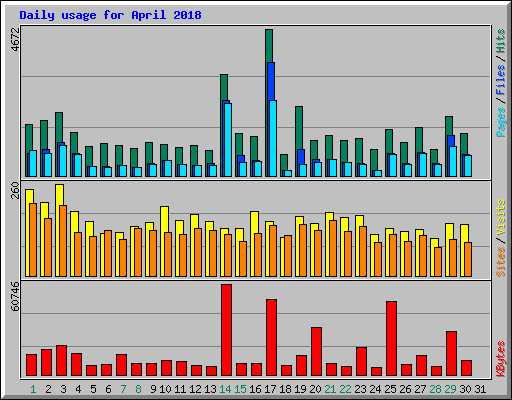Click the "4672" axis maximum label
The width and height of the screenshot is (512, 400).
(15, 40)
